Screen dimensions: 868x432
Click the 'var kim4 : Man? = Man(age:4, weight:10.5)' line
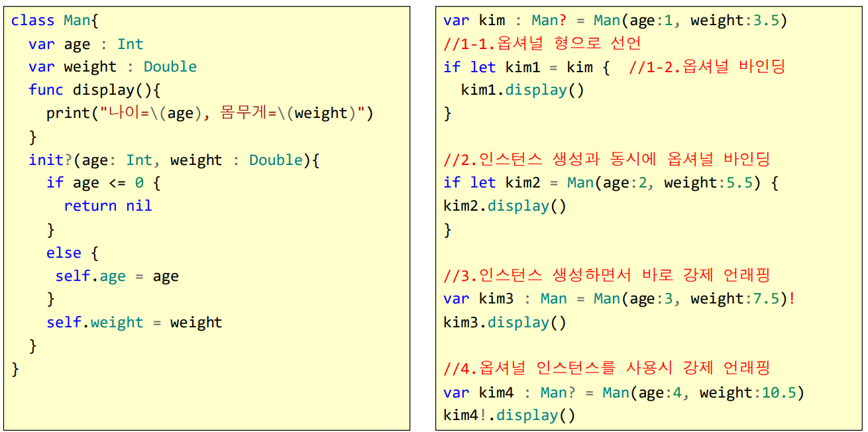click(624, 393)
